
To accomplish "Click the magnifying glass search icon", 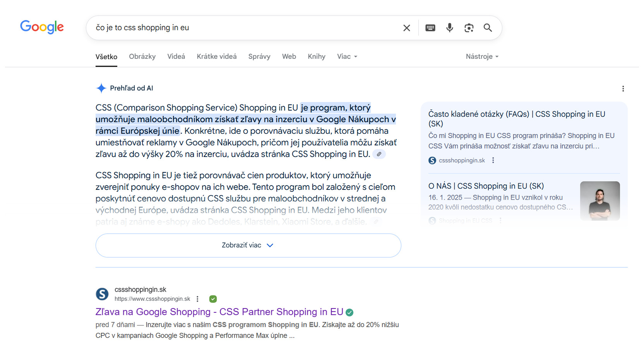I will coord(488,28).
